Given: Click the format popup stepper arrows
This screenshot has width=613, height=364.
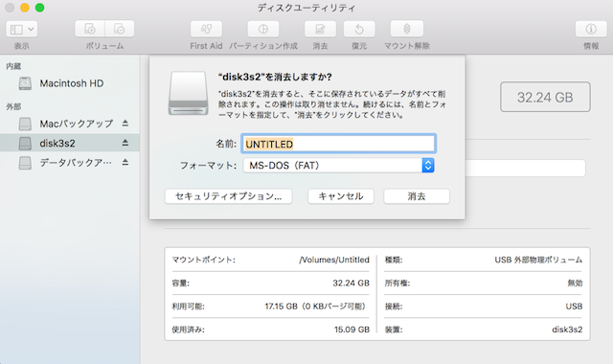Looking at the screenshot, I should tap(428, 166).
